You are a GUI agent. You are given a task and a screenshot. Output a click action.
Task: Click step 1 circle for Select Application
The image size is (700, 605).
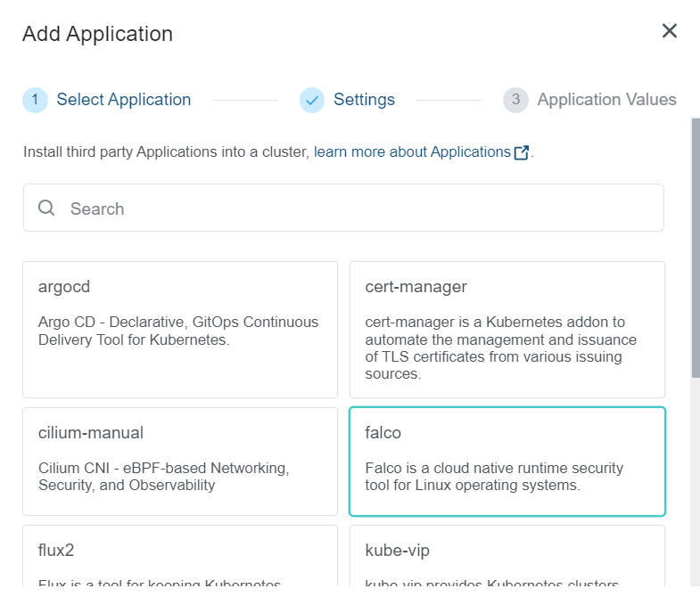tap(36, 100)
